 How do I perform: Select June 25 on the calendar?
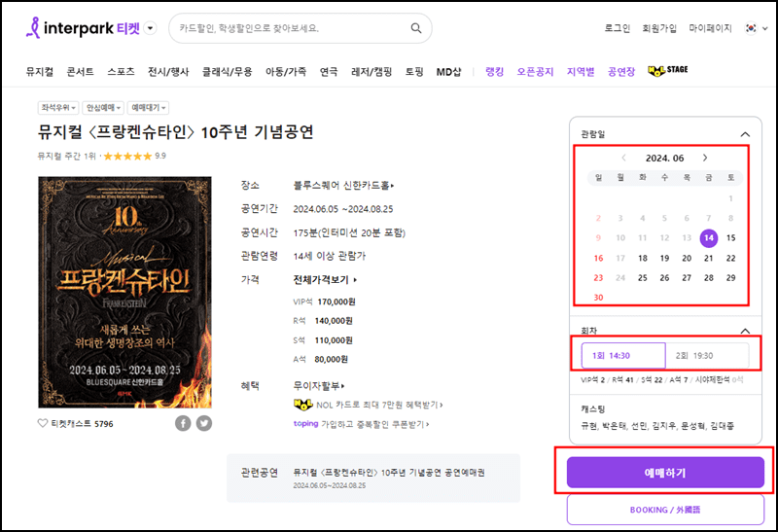pos(643,278)
